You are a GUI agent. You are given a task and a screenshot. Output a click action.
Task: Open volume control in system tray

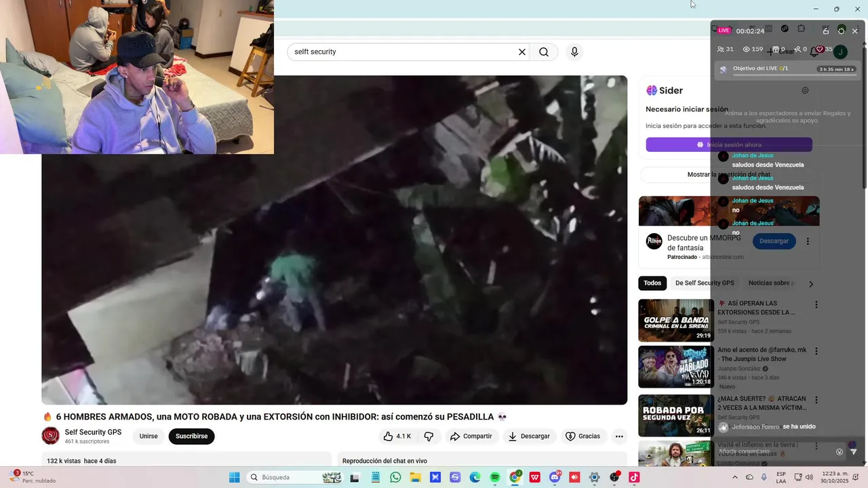pos(809,477)
